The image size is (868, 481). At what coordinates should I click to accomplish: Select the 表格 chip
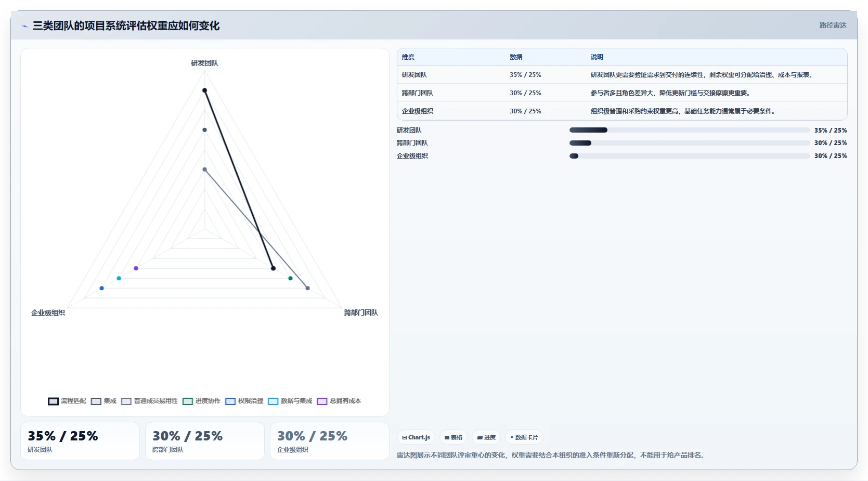(x=454, y=437)
